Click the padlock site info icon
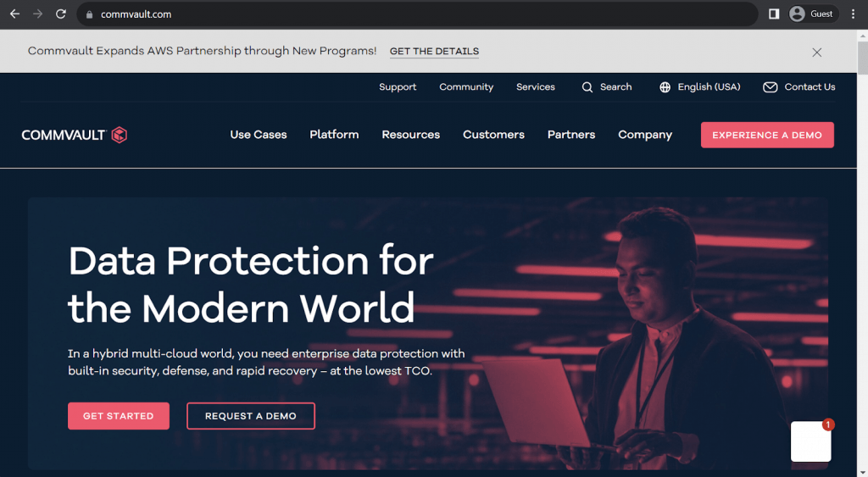The height and width of the screenshot is (477, 868). [x=89, y=14]
